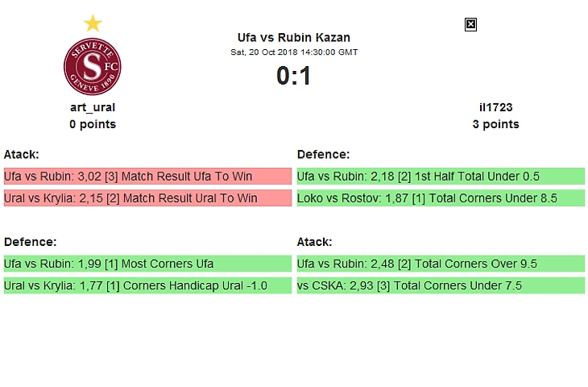Open the art_ural player name
588x387 pixels.
coord(93,106)
